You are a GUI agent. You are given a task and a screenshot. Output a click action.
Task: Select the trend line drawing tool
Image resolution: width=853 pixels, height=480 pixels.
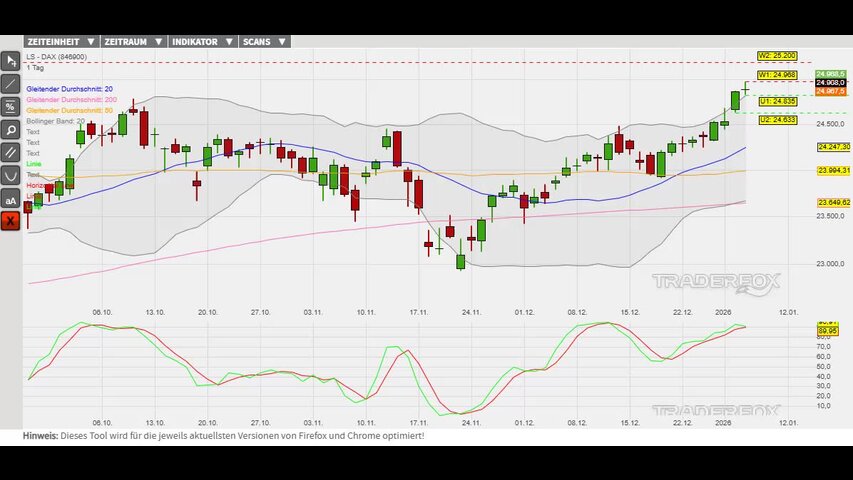click(11, 84)
